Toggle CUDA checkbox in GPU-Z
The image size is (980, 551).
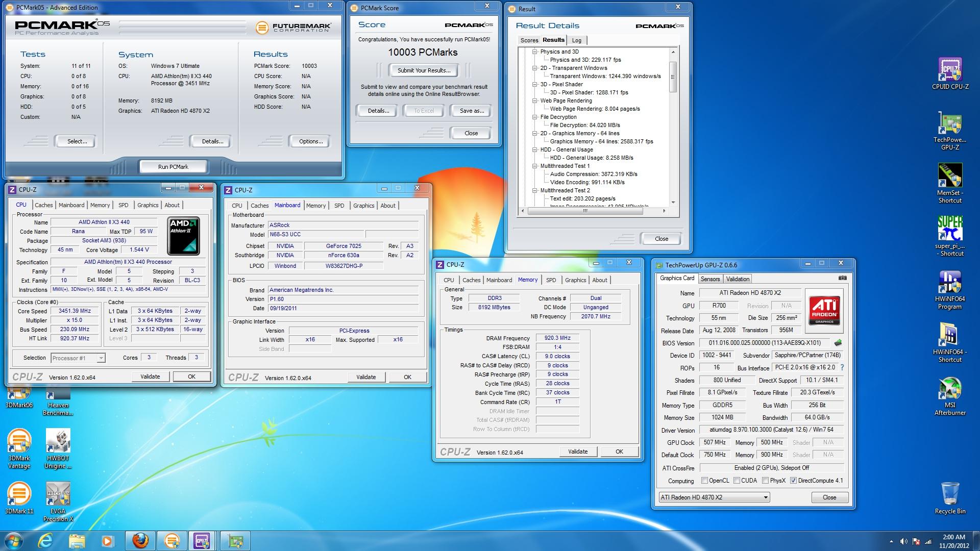pyautogui.click(x=737, y=481)
